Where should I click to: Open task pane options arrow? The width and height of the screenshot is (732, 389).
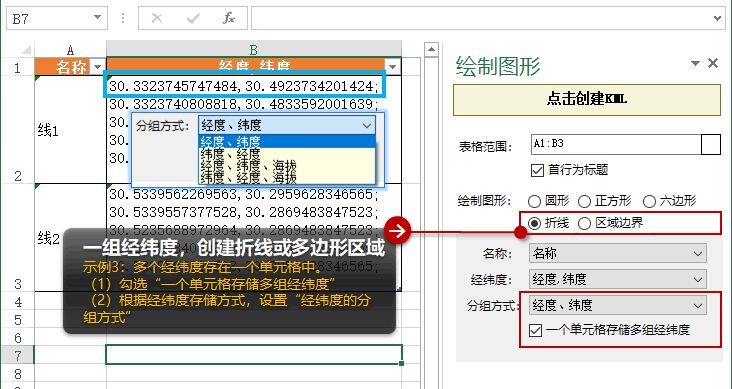click(696, 64)
